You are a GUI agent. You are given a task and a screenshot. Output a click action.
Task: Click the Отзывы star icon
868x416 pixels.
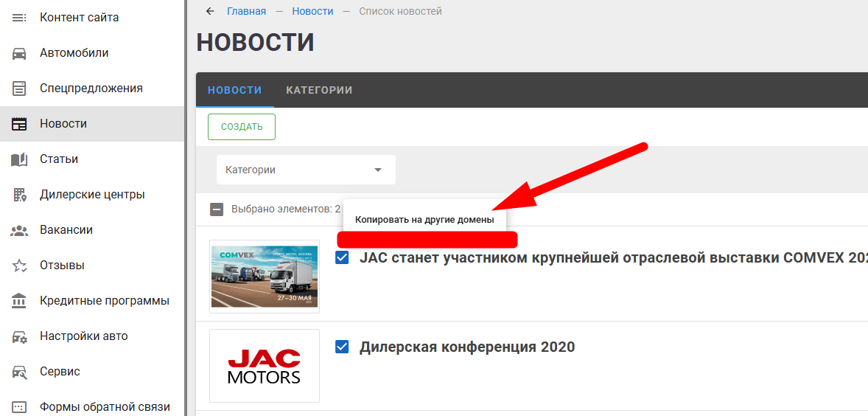coord(19,266)
